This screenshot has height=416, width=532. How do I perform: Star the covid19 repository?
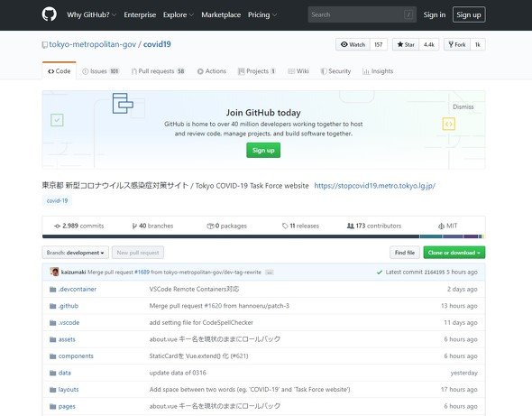click(x=406, y=44)
